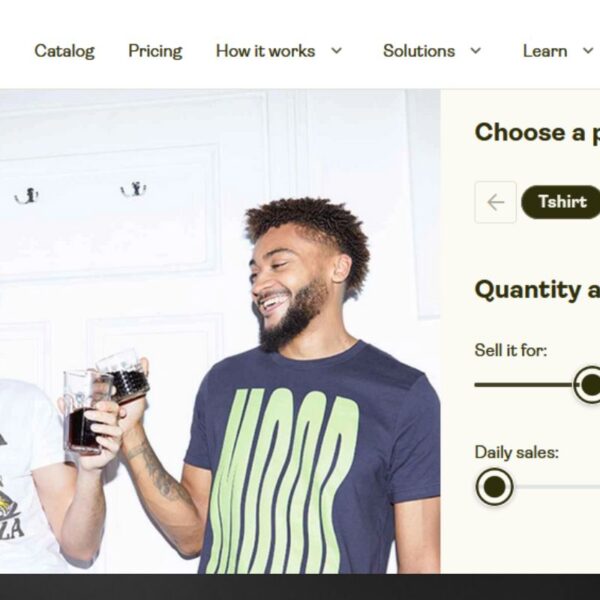Screen dimensions: 600x600
Task: Click the Daily sales slider handle
Action: [x=494, y=486]
